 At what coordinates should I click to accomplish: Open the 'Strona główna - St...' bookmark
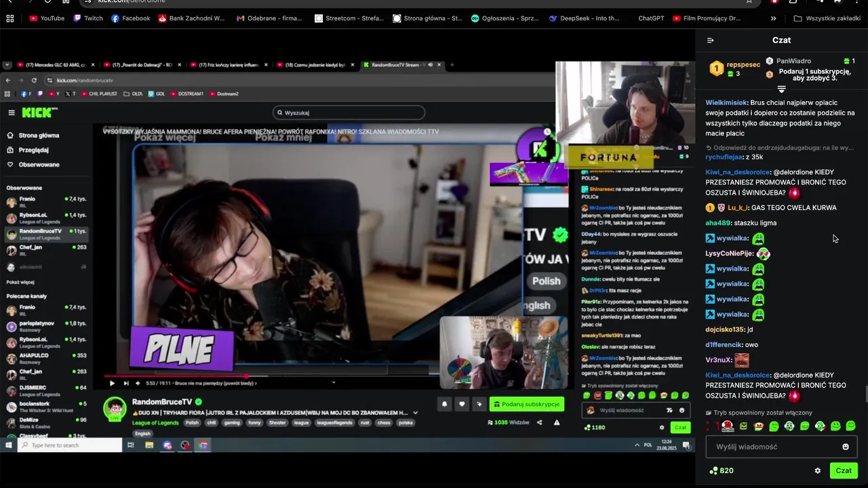pyautogui.click(x=428, y=18)
